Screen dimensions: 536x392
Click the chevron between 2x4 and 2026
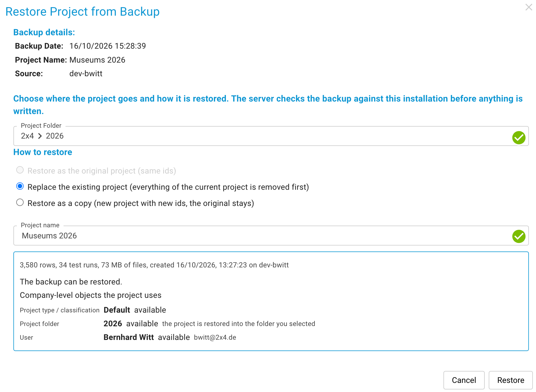pyautogui.click(x=40, y=136)
